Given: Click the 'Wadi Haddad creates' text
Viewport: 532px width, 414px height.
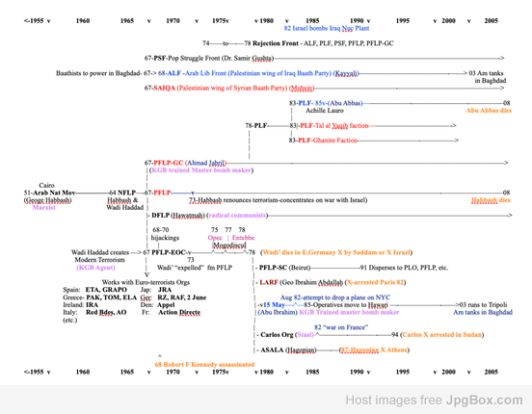Looking at the screenshot, I should click(x=100, y=252).
